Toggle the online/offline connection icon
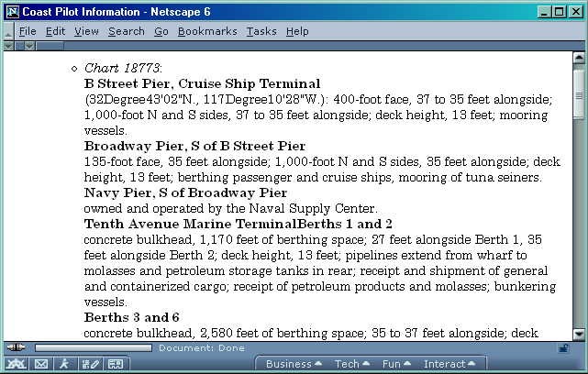588x374 pixels. [x=16, y=348]
